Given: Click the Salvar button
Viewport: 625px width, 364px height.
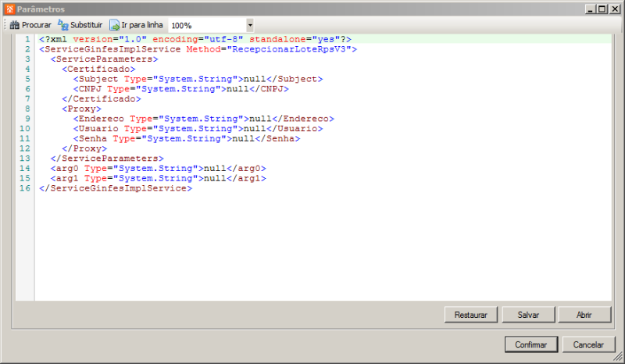Looking at the screenshot, I should [x=529, y=315].
